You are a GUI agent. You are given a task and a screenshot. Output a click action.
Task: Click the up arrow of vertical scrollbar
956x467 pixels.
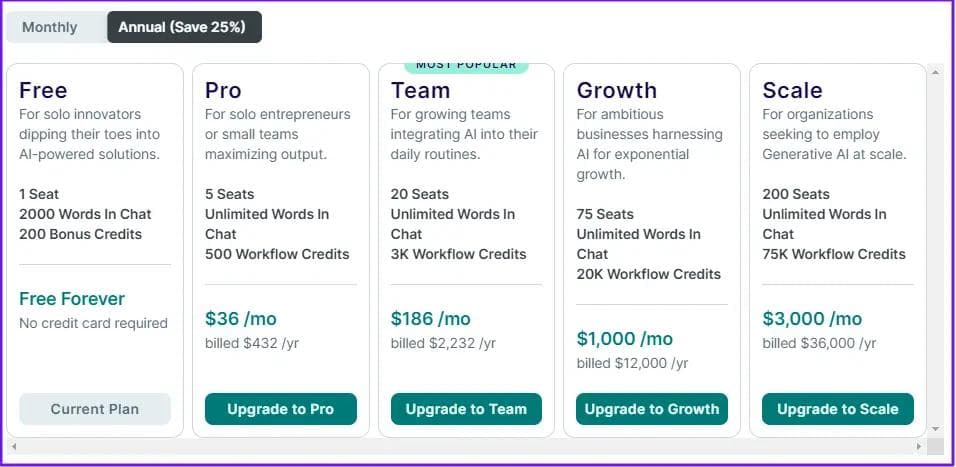pos(936,71)
